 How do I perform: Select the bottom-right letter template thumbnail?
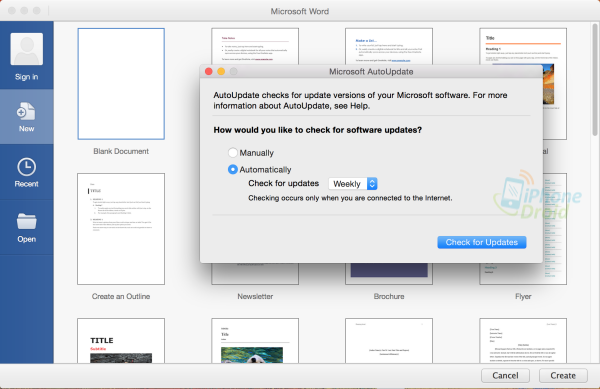click(x=523, y=340)
